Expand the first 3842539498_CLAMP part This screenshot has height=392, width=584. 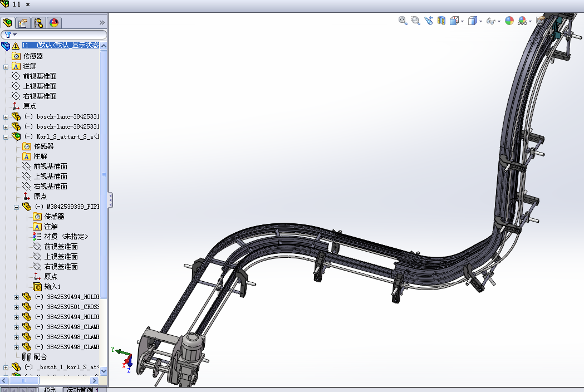[x=16, y=327]
